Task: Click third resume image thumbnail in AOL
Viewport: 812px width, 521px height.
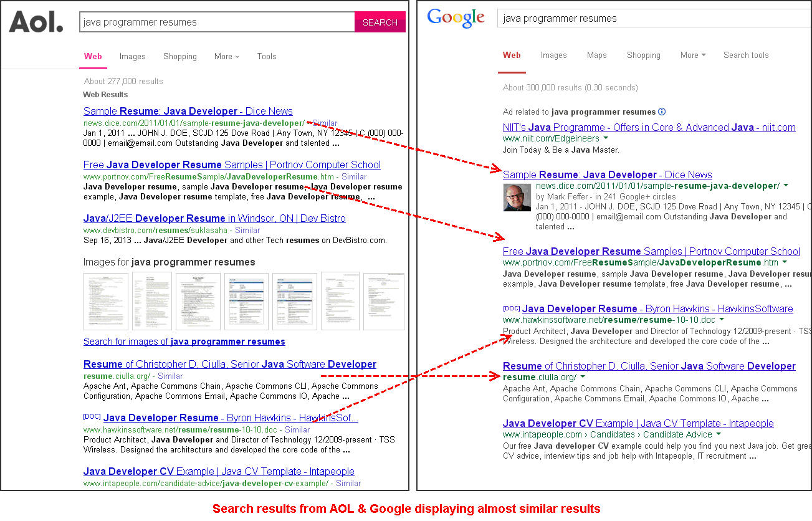Action: point(198,301)
